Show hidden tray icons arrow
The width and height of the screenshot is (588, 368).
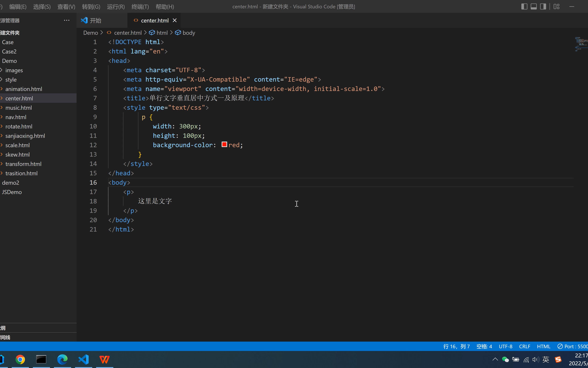[x=495, y=359]
